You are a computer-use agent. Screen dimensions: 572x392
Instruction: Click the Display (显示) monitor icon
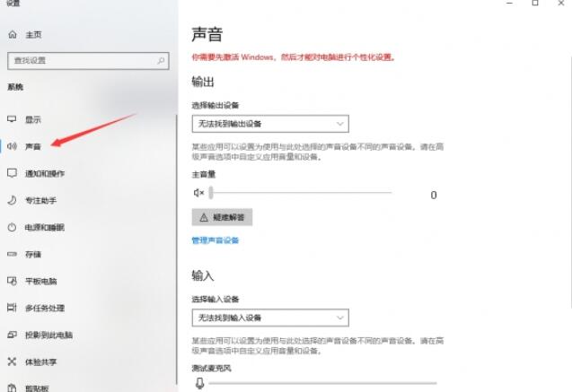pyautogui.click(x=12, y=119)
